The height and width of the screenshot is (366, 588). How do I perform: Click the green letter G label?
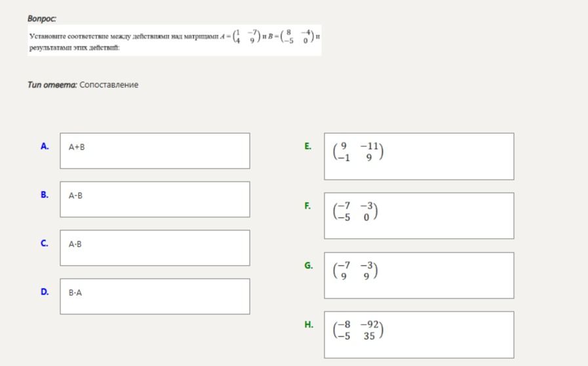(308, 266)
